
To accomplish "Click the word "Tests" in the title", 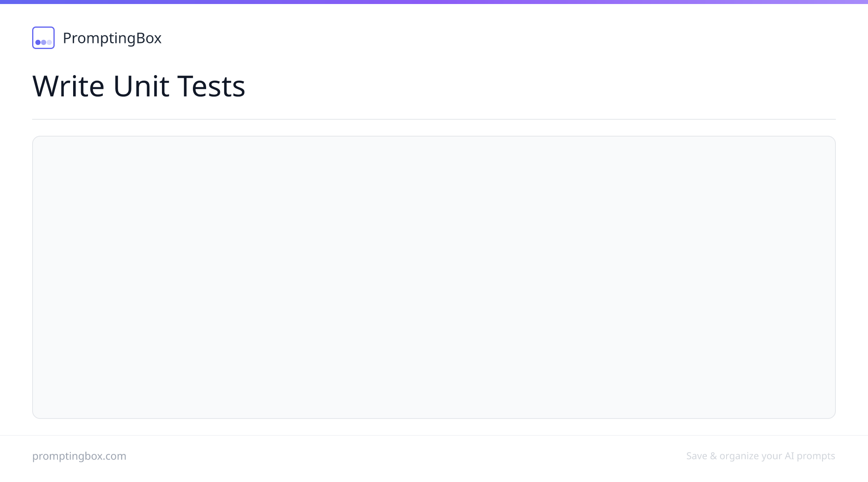I will 211,86.
